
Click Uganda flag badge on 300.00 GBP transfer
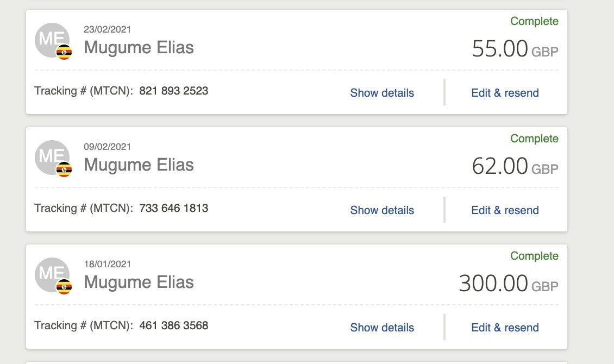click(64, 287)
